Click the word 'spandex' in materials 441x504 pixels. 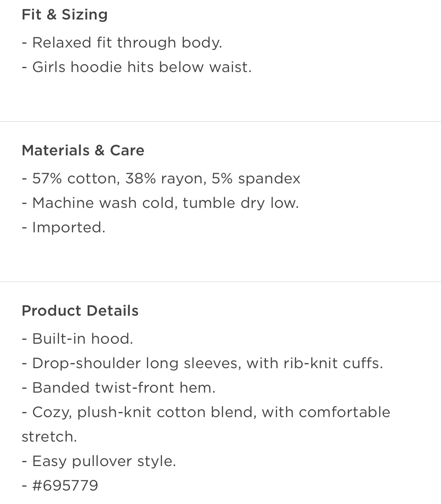click(269, 179)
